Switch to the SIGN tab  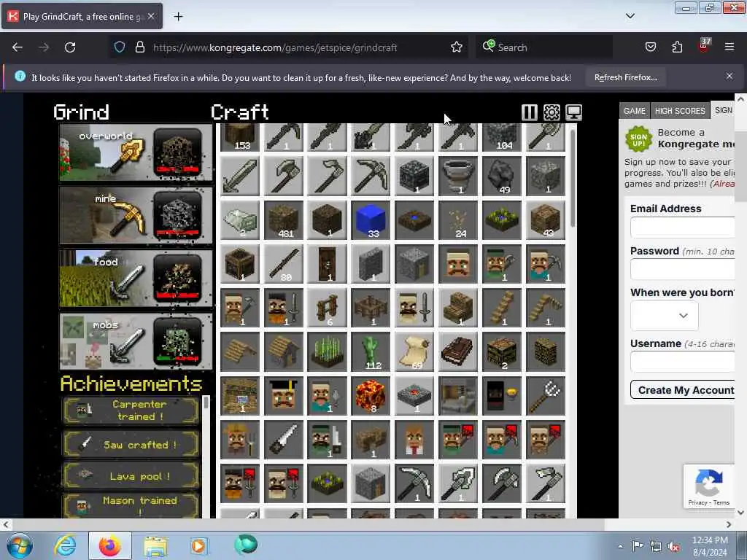(x=723, y=110)
